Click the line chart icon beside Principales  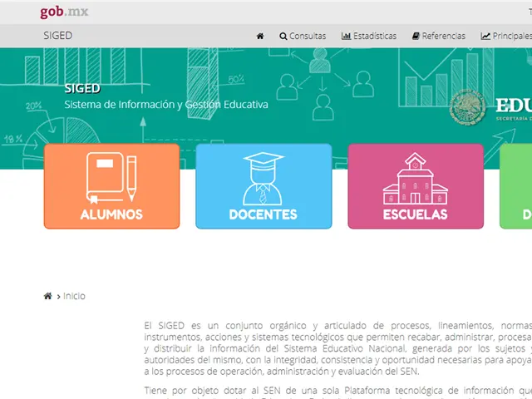[x=485, y=37]
